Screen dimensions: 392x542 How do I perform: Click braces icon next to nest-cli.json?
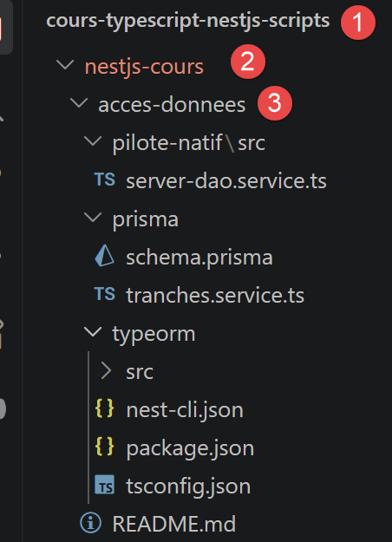(x=104, y=408)
